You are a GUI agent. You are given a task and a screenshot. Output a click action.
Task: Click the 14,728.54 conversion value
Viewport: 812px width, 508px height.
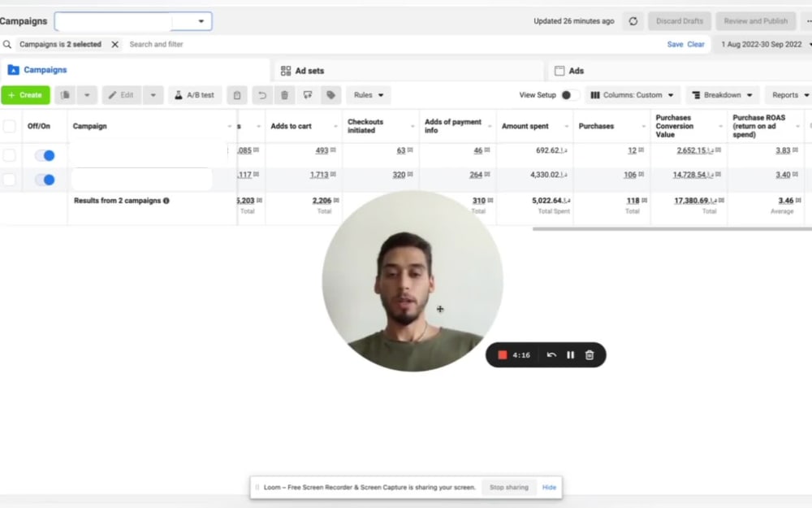[x=694, y=175]
